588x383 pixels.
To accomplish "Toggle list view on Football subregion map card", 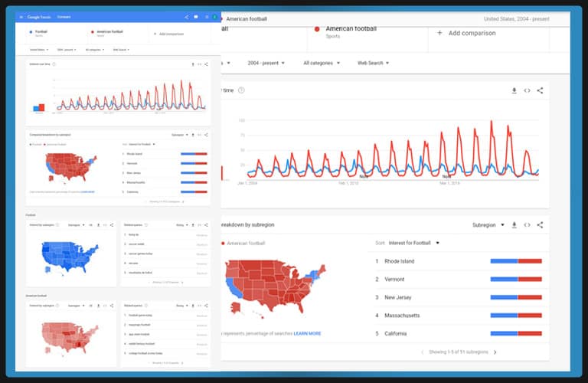I will 91,225.
